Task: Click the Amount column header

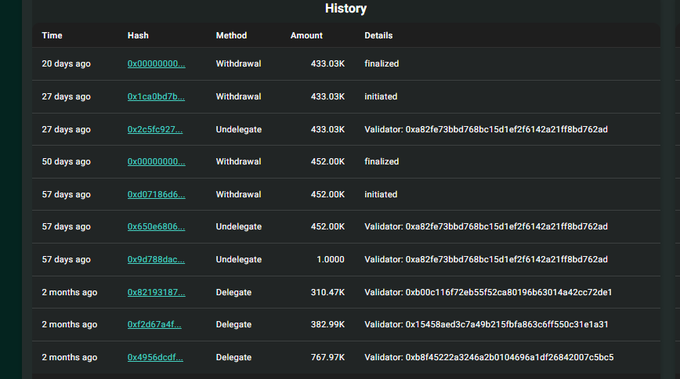Action: click(307, 36)
